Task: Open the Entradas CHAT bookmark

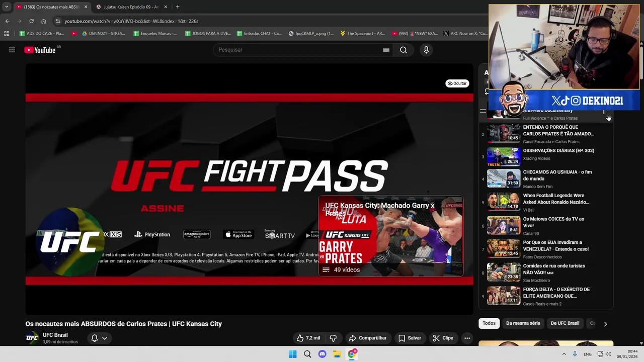Action: [x=259, y=34]
